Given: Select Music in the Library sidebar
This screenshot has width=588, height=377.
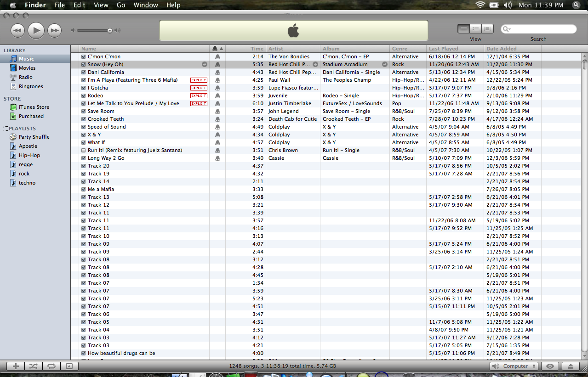Looking at the screenshot, I should pyautogui.click(x=35, y=59).
